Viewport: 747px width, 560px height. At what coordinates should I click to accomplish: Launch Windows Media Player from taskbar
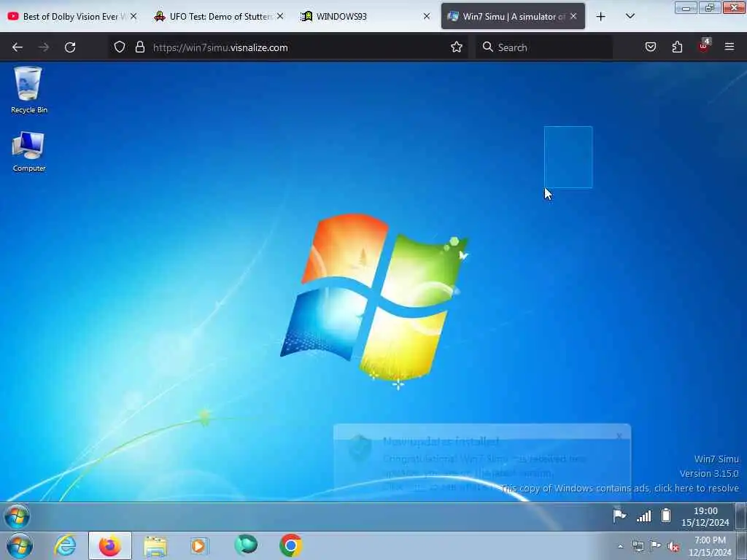(199, 545)
